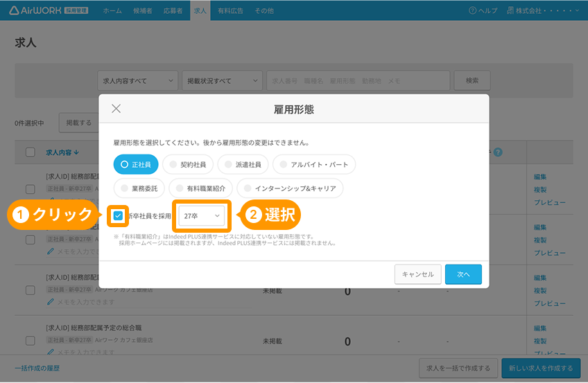Select 派遣社員 employment type

coord(243,164)
